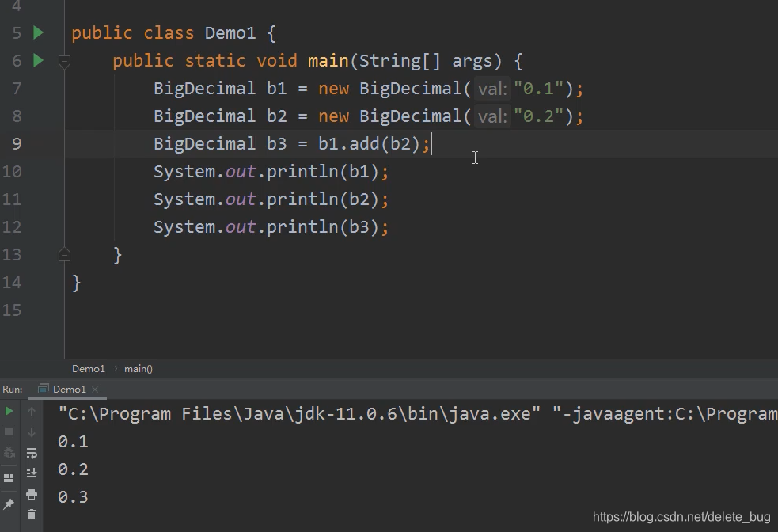Click the "0.1" string literal on line 7
This screenshot has width=778, height=532.
(538, 89)
